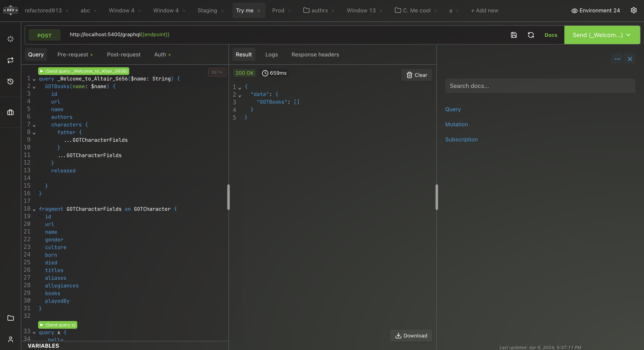The height and width of the screenshot is (350, 644).
Task: Close the abc tab
Action: (95, 11)
